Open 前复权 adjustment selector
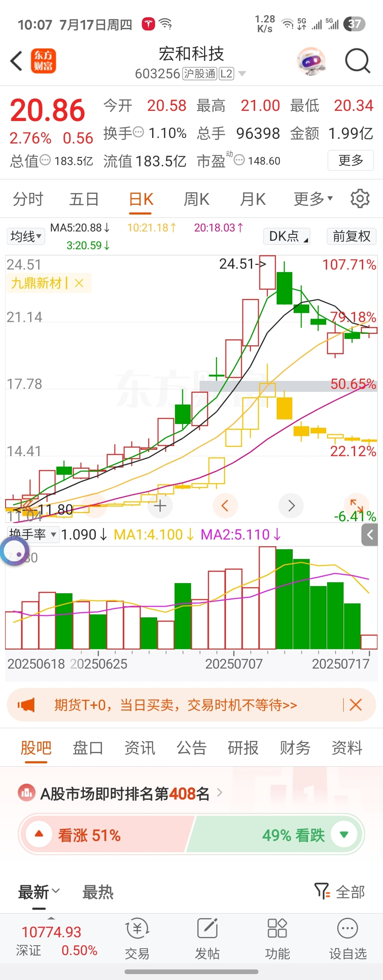 click(352, 236)
